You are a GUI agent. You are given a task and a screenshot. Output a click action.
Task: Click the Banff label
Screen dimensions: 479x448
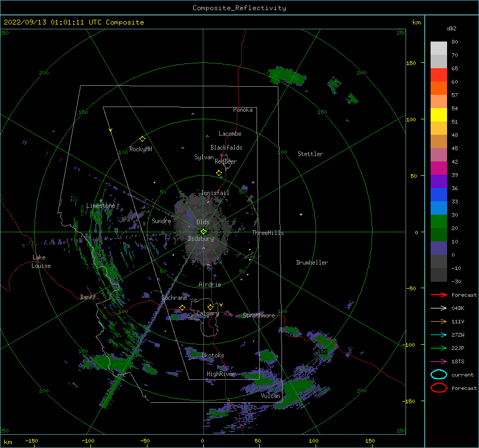pyautogui.click(x=88, y=297)
